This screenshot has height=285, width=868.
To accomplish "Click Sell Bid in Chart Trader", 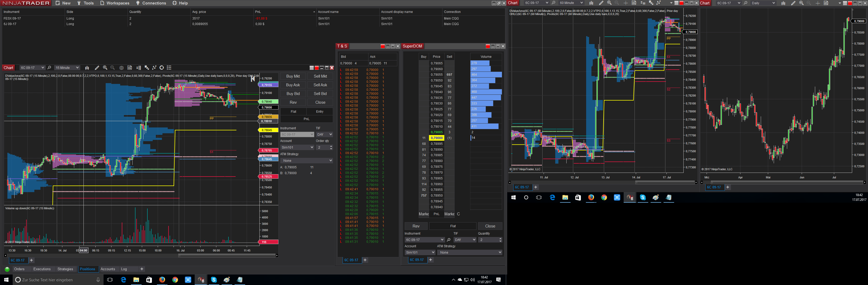I will click(x=320, y=94).
